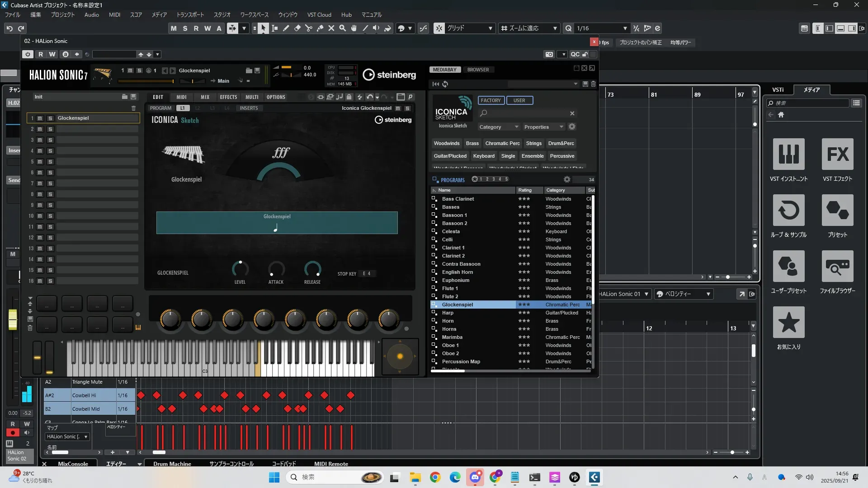868x488 pixels.
Task: Click the FACTORY filter button
Action: tap(491, 100)
